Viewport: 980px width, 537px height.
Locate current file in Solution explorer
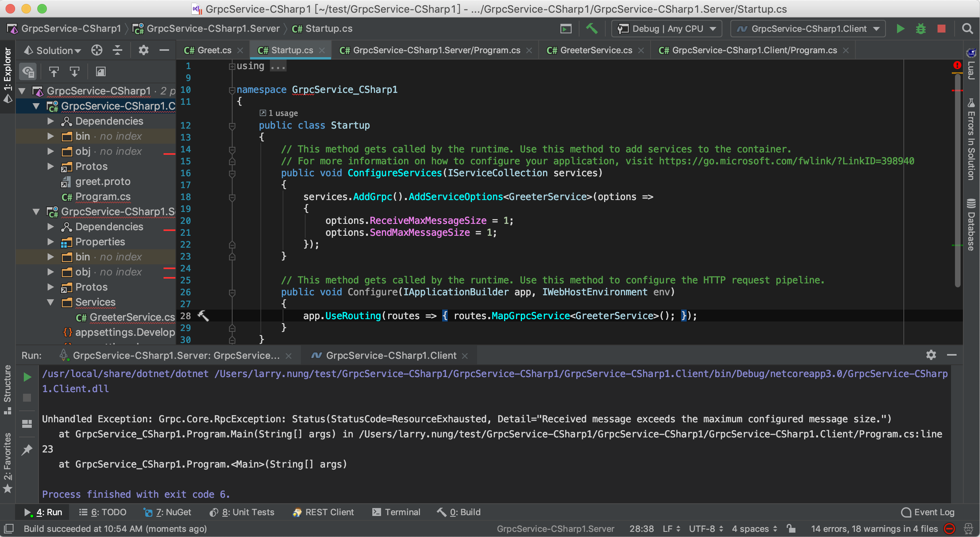click(97, 50)
